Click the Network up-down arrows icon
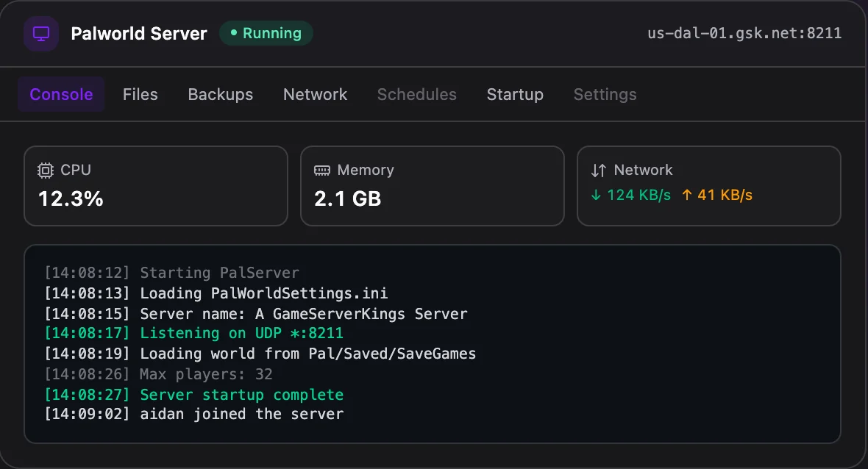Image resolution: width=868 pixels, height=469 pixels. (599, 171)
